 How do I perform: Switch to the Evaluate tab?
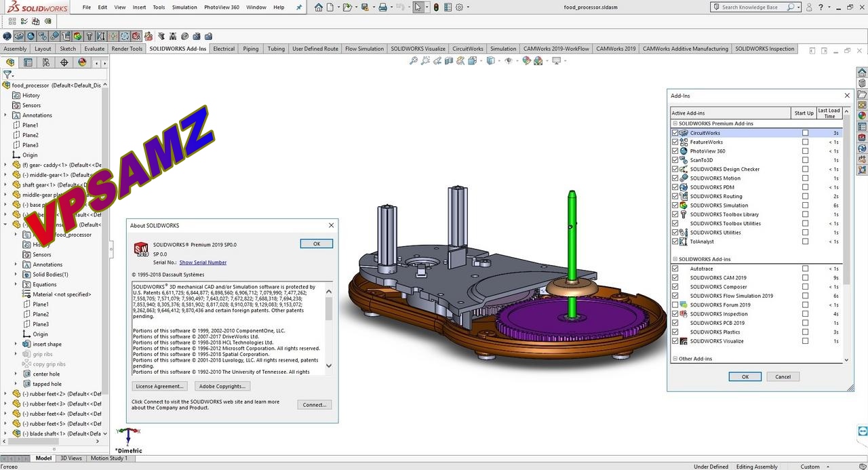tap(94, 49)
